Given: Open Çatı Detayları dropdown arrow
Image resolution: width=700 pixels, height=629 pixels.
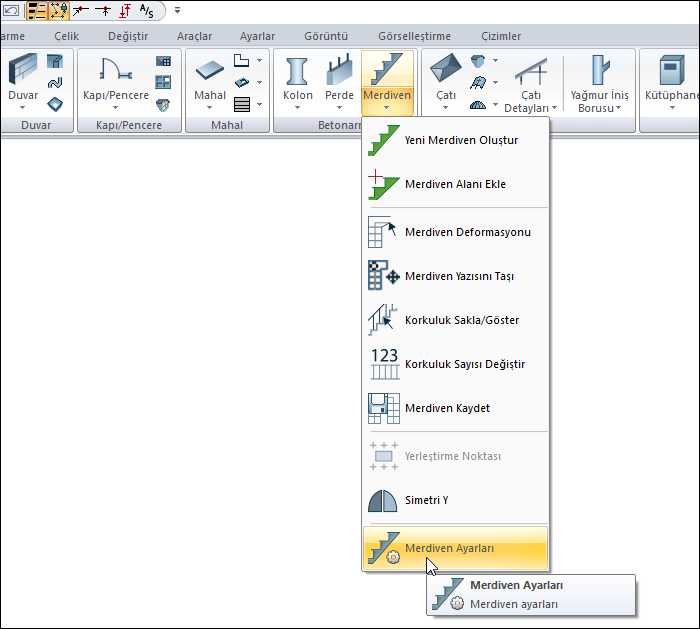Looking at the screenshot, I should (554, 108).
